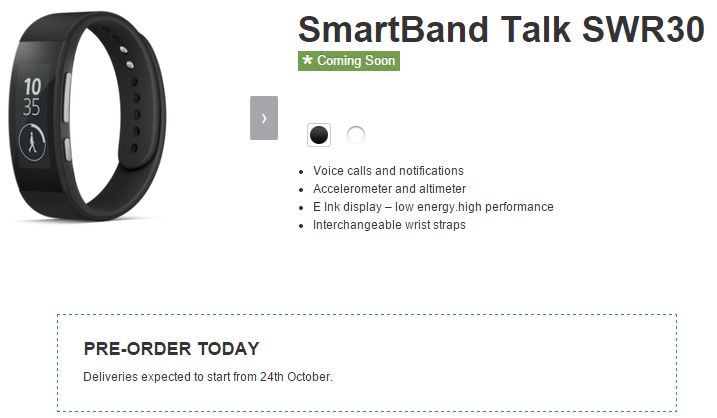Screen dimensions: 717x418
Task: Click the bullet before Interchangeable wrist straps
Action: [x=302, y=226]
